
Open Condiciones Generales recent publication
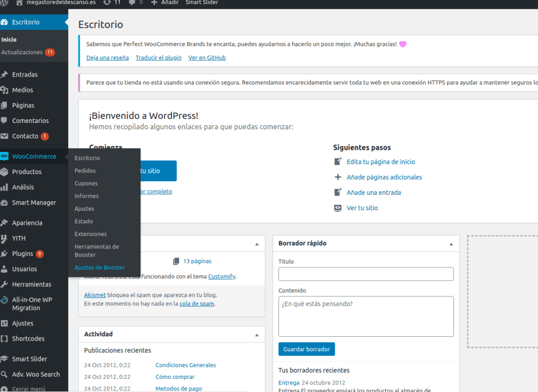[x=185, y=365]
